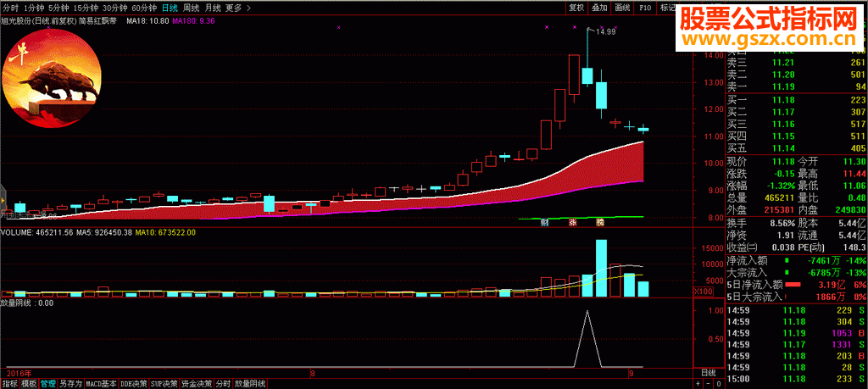Select the 日线 daily chart tab
This screenshot has height=389, width=868.
(170, 8)
